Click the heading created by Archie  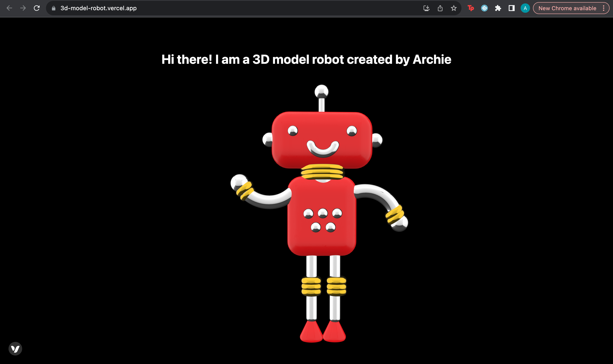tap(306, 59)
